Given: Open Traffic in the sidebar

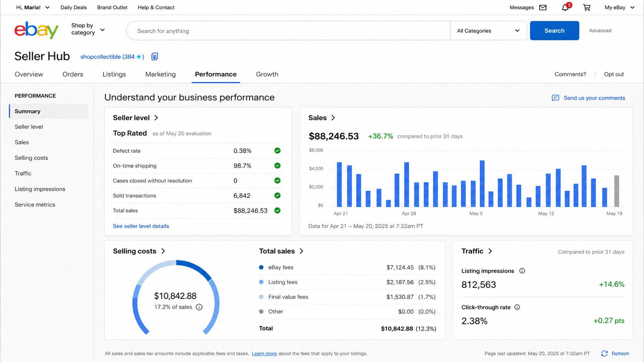Looking at the screenshot, I should point(23,173).
